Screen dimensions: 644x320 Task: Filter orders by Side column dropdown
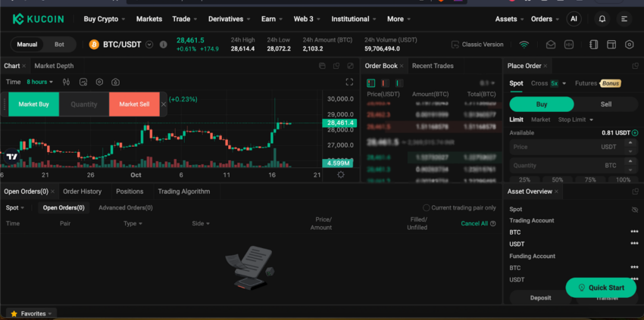tap(201, 224)
